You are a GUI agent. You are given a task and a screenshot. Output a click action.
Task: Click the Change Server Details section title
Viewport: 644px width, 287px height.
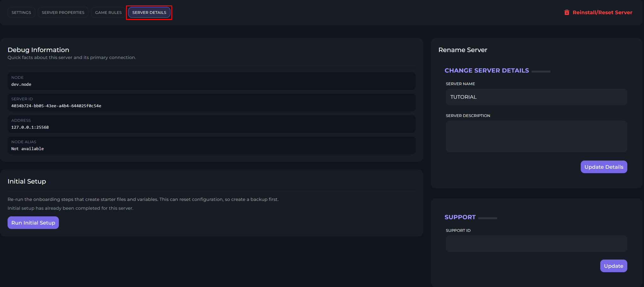(x=487, y=71)
